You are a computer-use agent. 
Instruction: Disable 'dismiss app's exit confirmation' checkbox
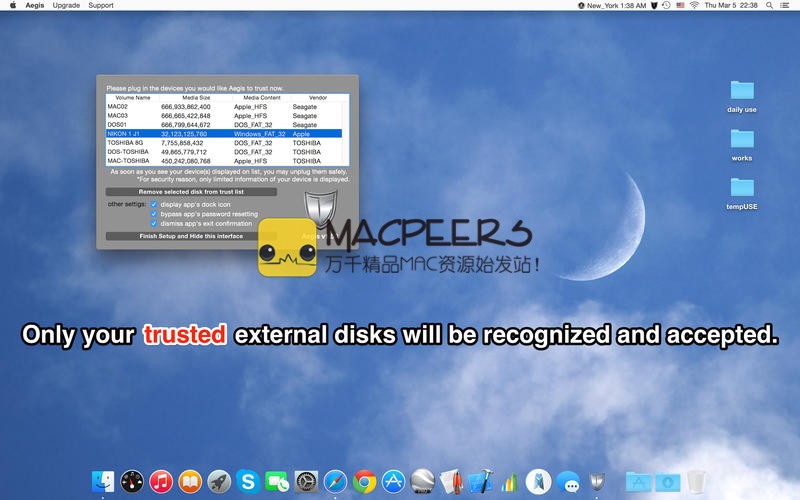[x=154, y=223]
